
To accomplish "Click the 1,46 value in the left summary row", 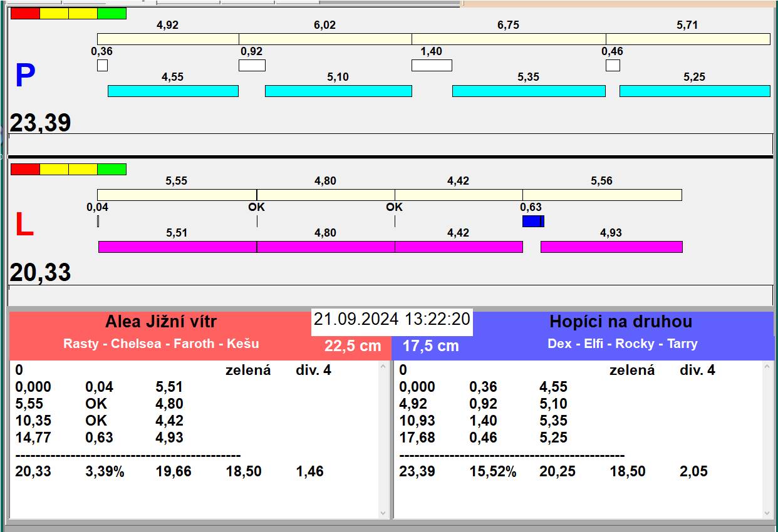I will [310, 471].
